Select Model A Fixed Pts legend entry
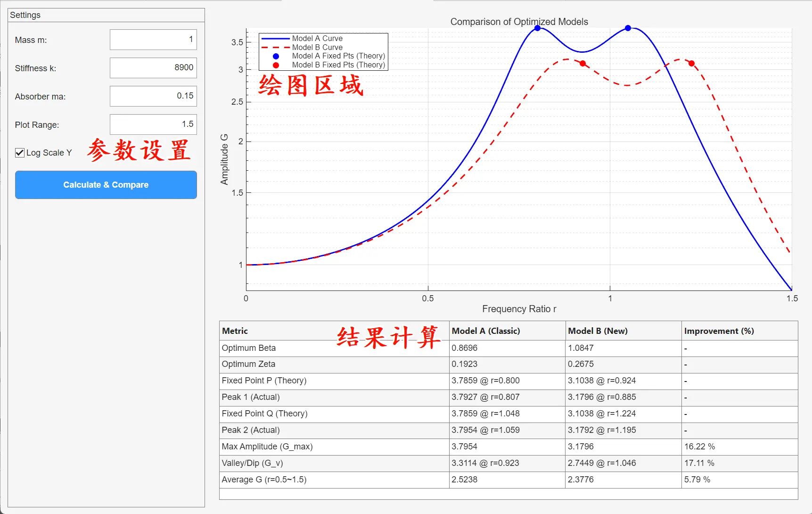This screenshot has height=514, width=812. tap(338, 56)
